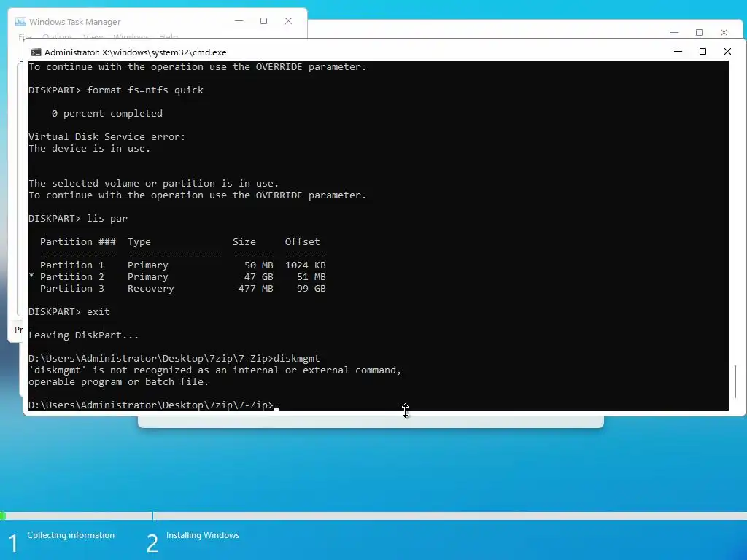This screenshot has height=560, width=747.
Task: Click the 'Collecting information' setup step
Action: pos(71,535)
